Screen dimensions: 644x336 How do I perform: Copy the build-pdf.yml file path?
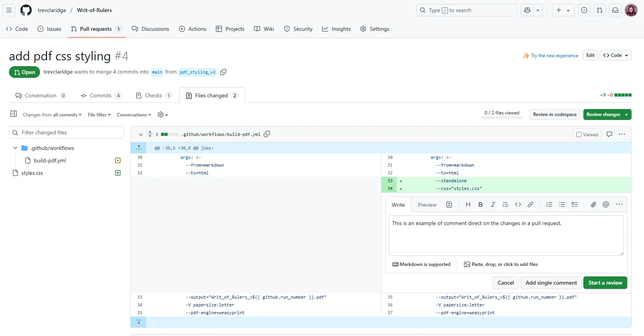point(267,134)
